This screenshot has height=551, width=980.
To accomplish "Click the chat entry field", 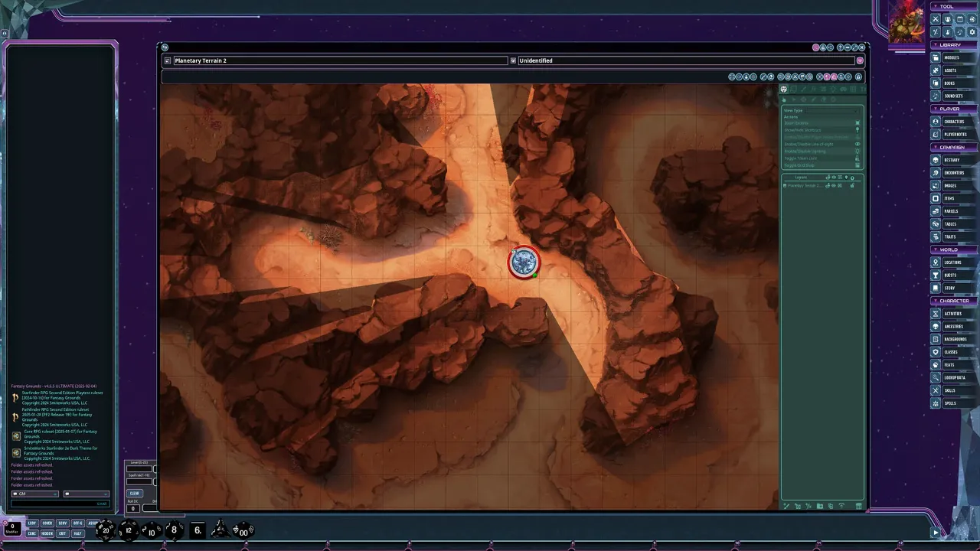I will click(x=60, y=504).
